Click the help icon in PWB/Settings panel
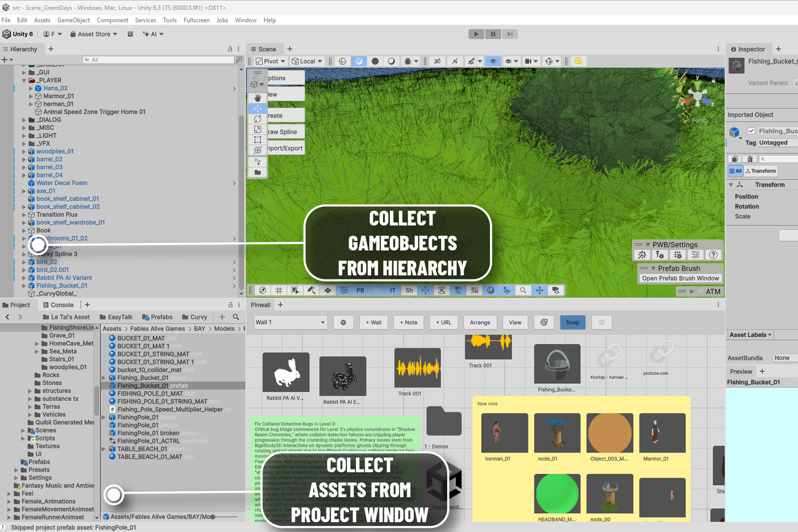The image size is (798, 532). 713,255
